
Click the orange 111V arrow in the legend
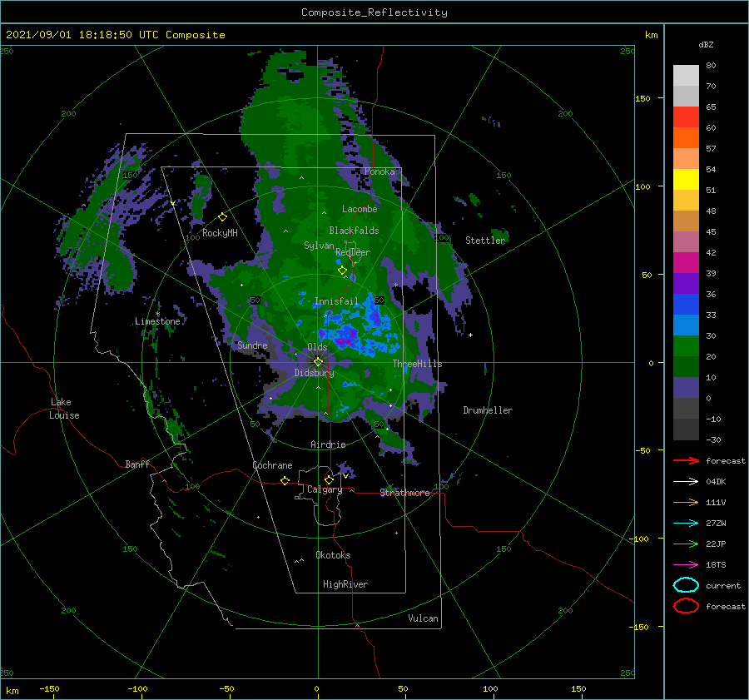pyautogui.click(x=686, y=502)
